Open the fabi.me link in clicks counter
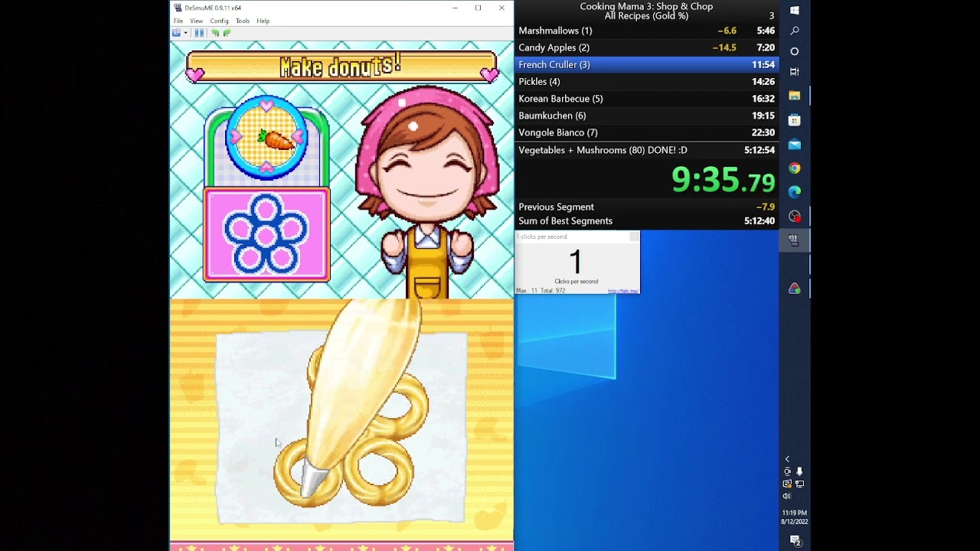Screen dimensions: 980x551 pos(622,291)
